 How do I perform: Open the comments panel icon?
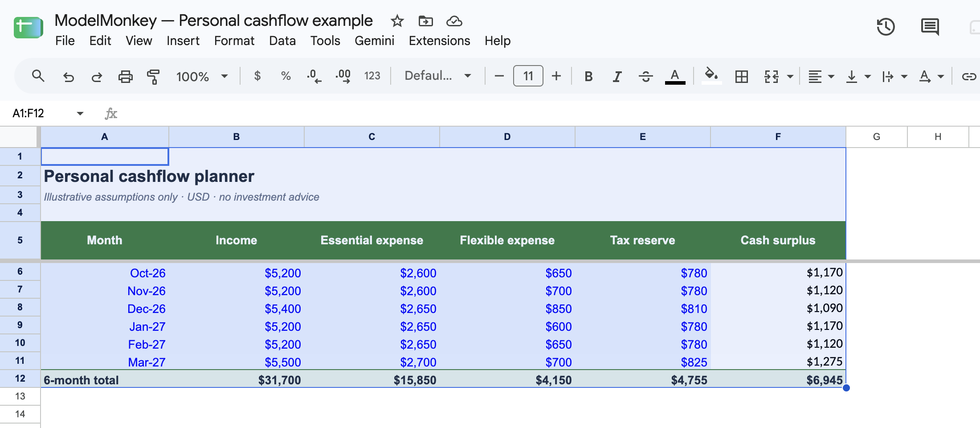(930, 27)
